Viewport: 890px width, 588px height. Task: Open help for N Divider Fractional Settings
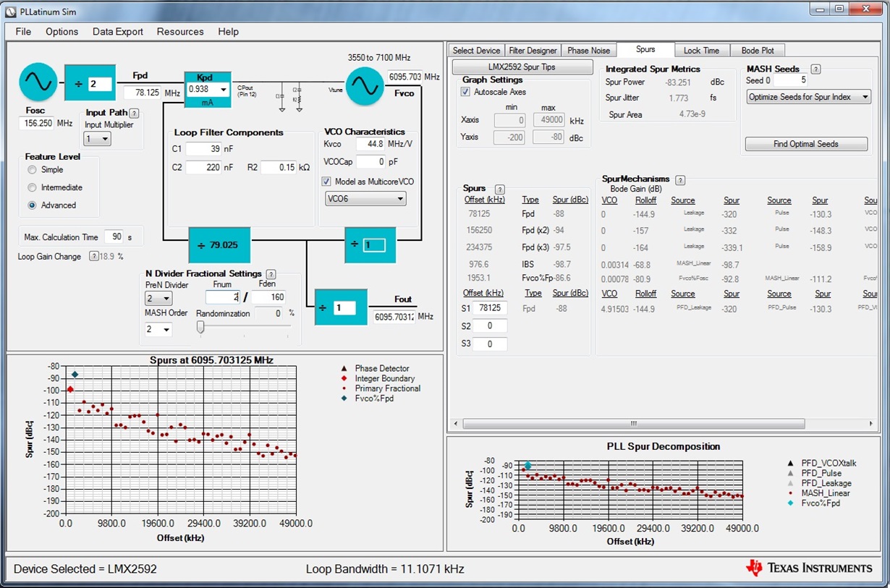pyautogui.click(x=271, y=274)
